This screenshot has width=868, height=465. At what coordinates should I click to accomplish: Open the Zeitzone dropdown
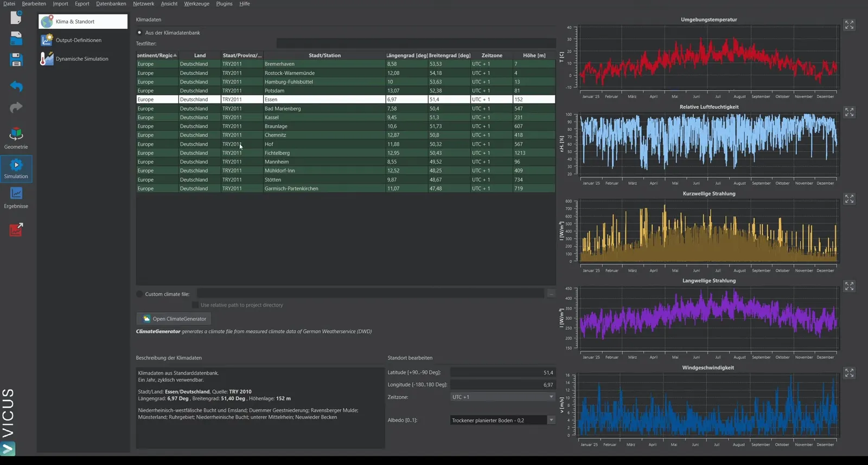[503, 397]
